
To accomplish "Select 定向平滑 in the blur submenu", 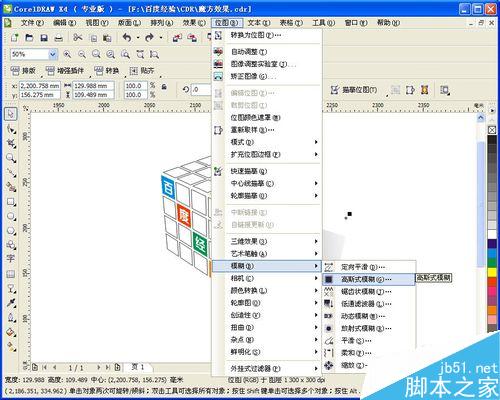I will 369,267.
